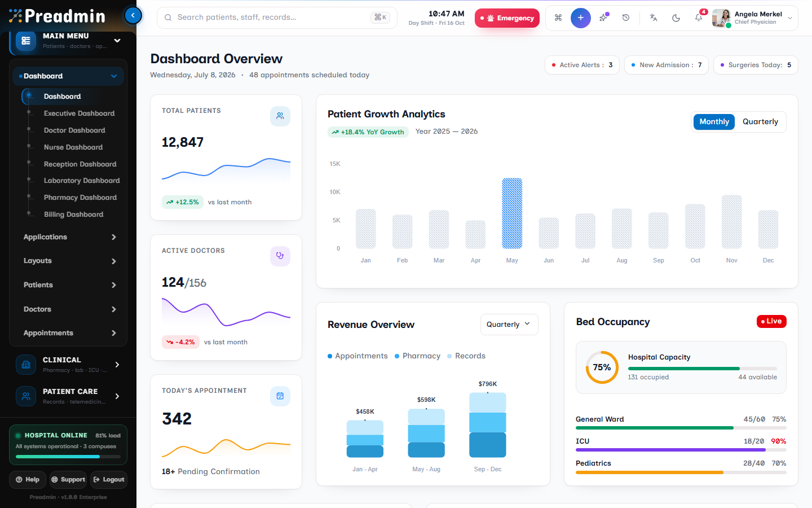Toggle Pharmacy legend in Revenue Overview

pos(417,356)
